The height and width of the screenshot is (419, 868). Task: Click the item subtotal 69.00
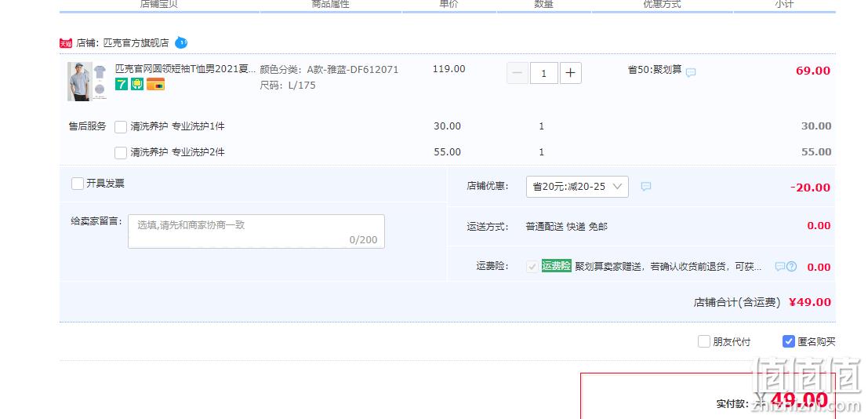point(813,71)
